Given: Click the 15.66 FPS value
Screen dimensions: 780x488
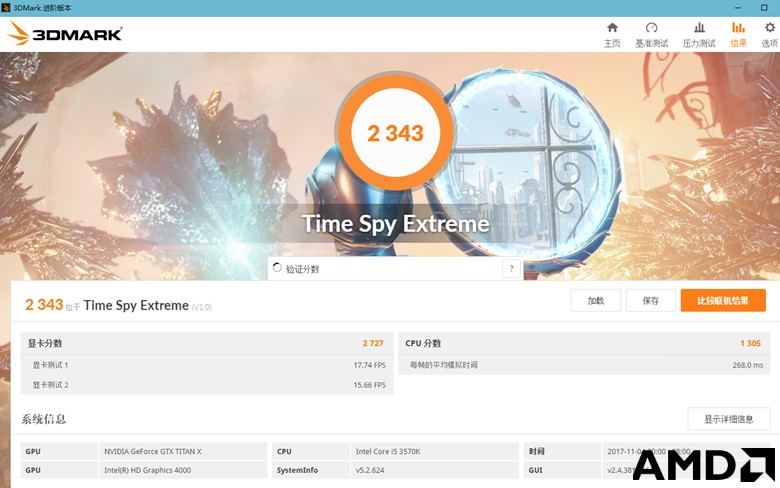Looking at the screenshot, I should pos(370,385).
